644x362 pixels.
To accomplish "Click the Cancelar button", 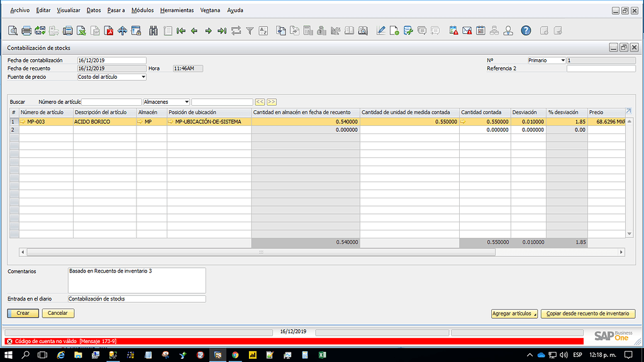I will coord(58,313).
